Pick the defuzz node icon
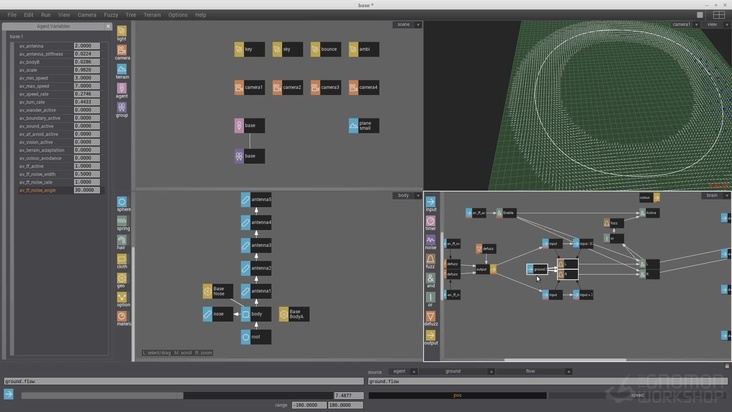The width and height of the screenshot is (732, 412). click(431, 317)
